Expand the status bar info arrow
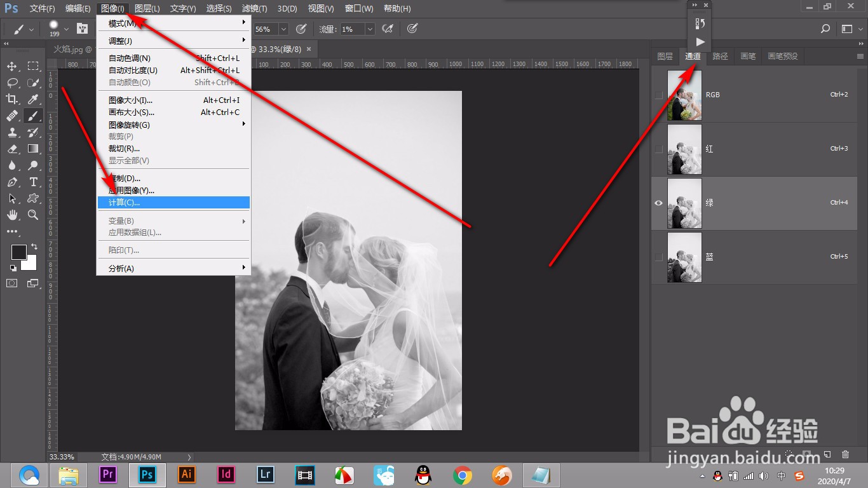This screenshot has height=488, width=868. tap(189, 457)
